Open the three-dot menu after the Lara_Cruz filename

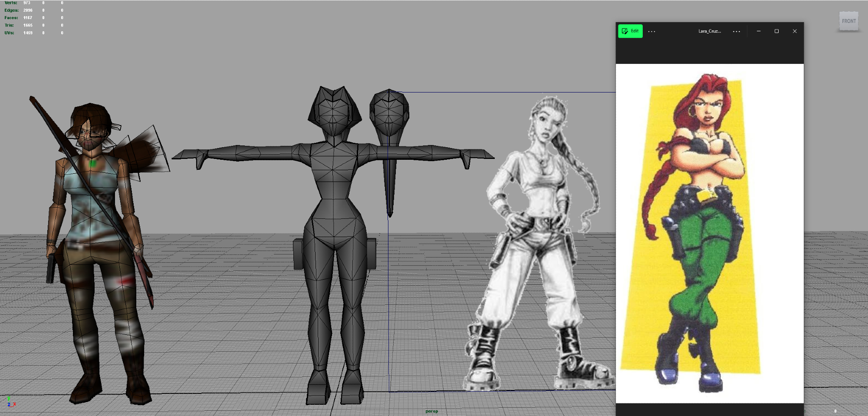736,31
